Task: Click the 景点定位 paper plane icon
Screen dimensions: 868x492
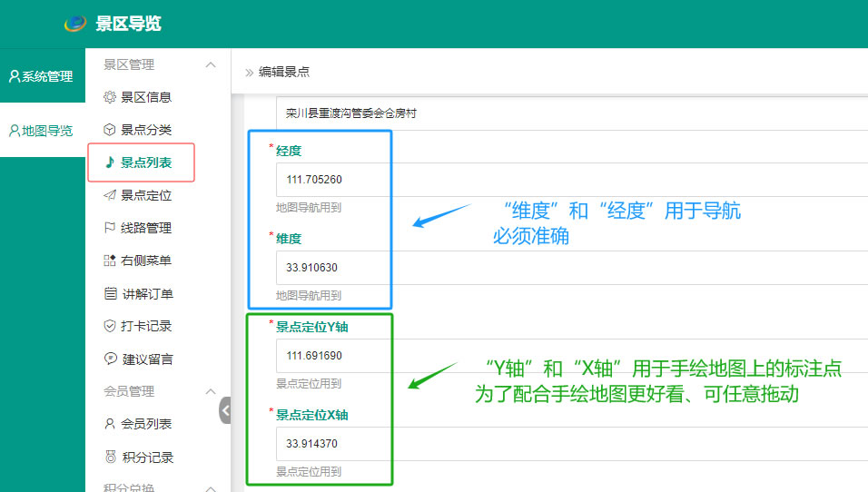Action: coord(110,195)
